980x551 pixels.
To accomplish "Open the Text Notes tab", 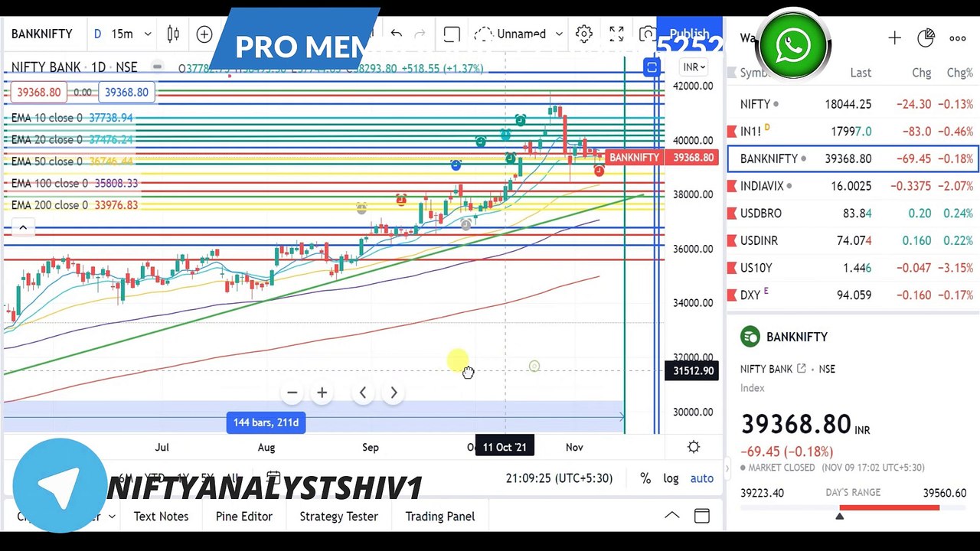I will 161,517.
